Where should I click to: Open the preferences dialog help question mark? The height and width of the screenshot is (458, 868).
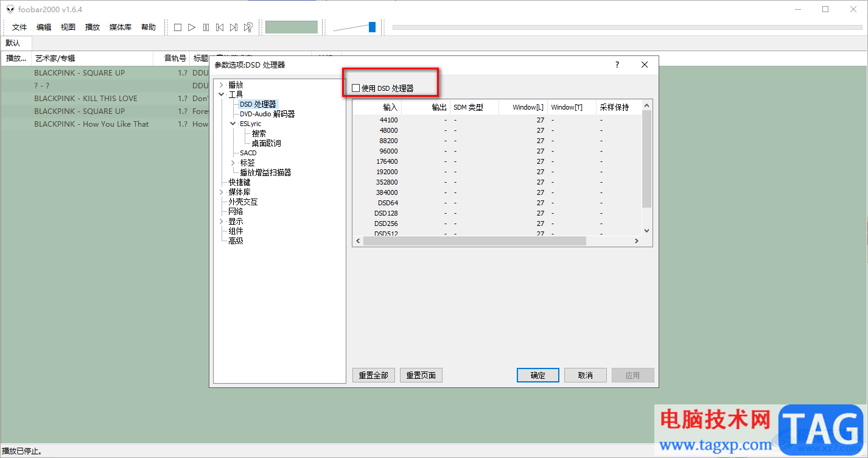click(617, 65)
